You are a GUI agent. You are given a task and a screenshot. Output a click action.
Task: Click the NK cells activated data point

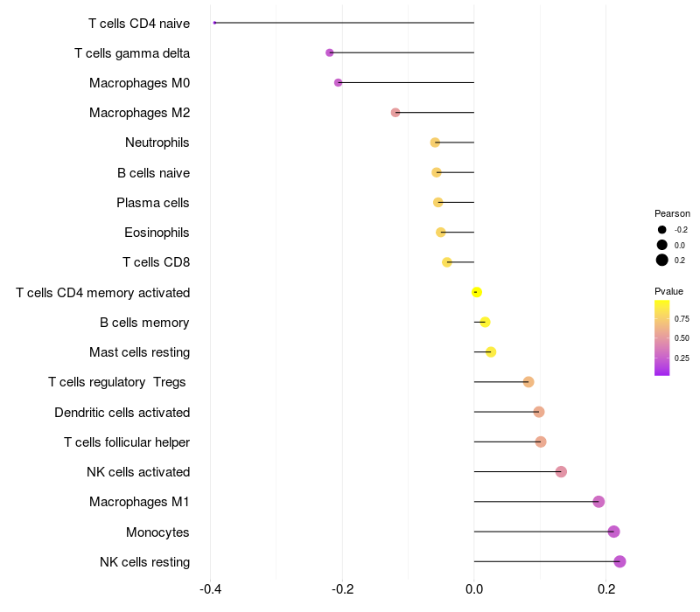click(561, 472)
